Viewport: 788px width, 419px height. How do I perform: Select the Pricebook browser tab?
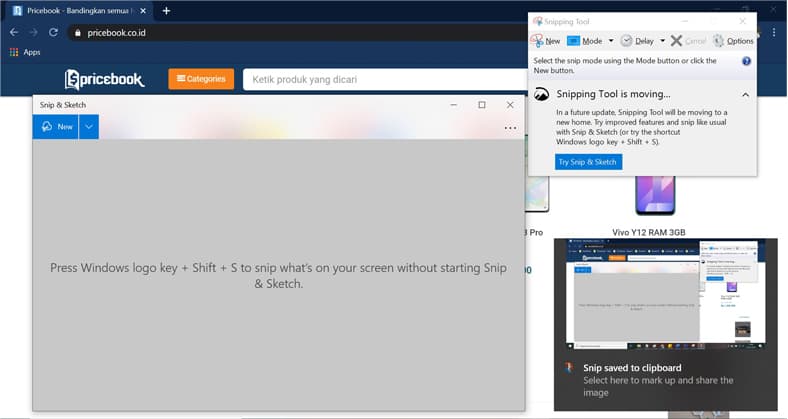pos(80,11)
